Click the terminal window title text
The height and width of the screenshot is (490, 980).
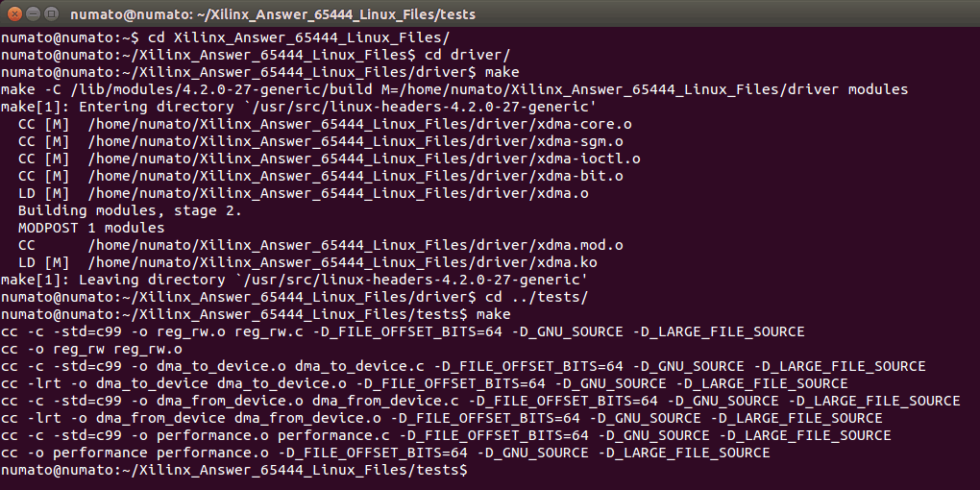(x=273, y=14)
